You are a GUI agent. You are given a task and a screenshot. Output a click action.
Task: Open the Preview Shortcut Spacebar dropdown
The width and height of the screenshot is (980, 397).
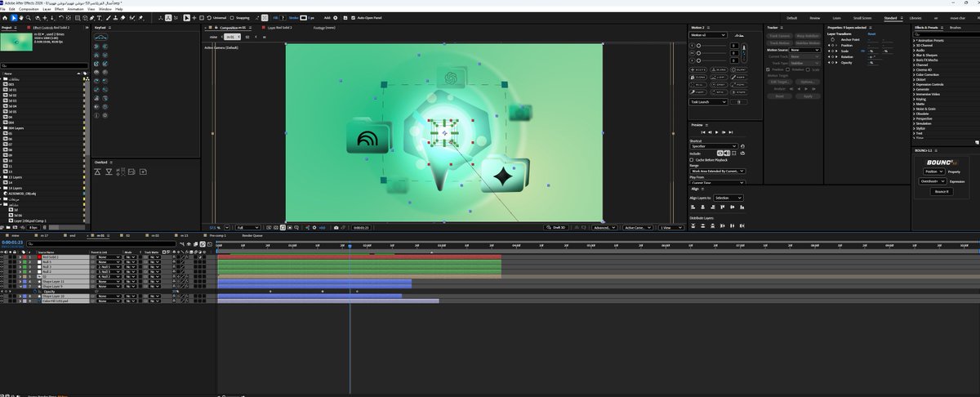714,146
